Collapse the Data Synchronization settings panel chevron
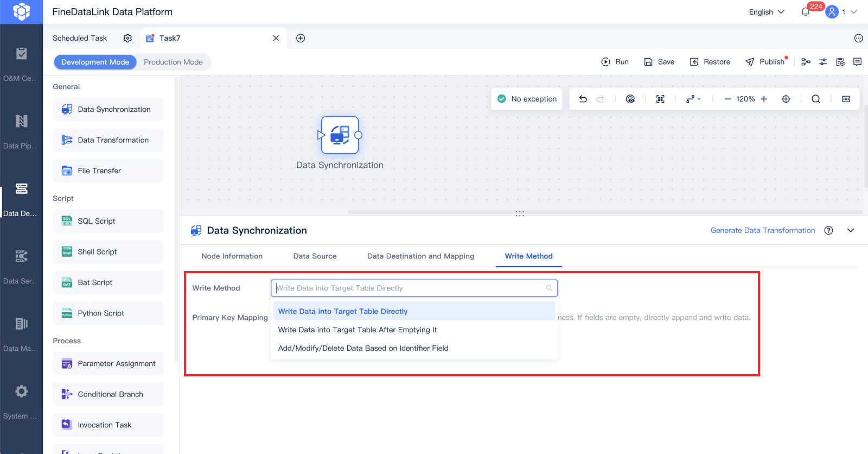 pos(851,230)
